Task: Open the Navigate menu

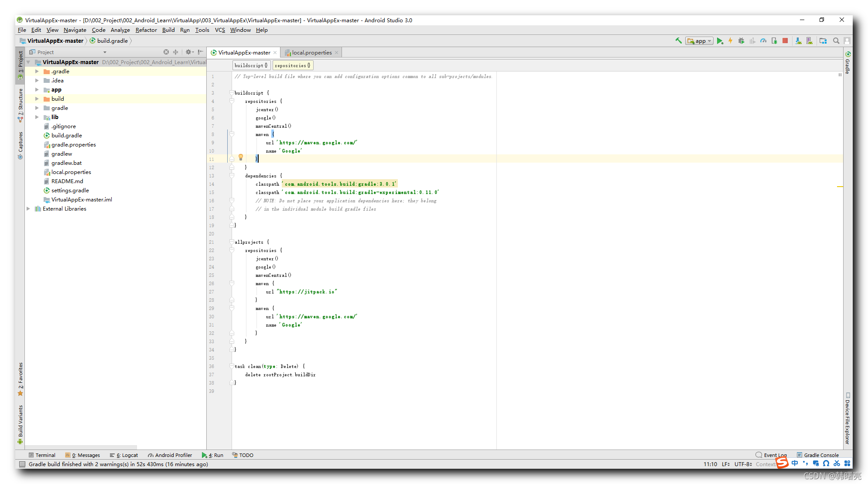Action: tap(75, 30)
